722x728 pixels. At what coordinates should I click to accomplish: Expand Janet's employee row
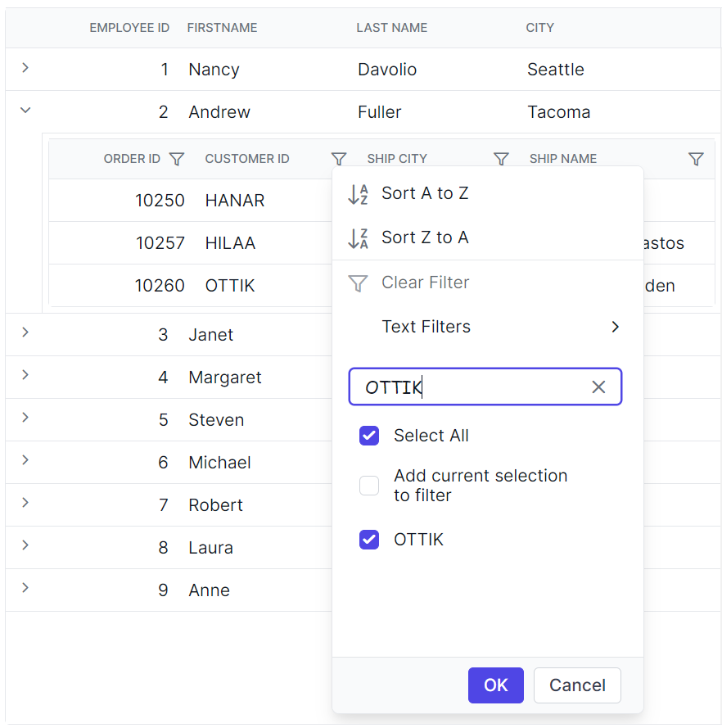click(25, 332)
